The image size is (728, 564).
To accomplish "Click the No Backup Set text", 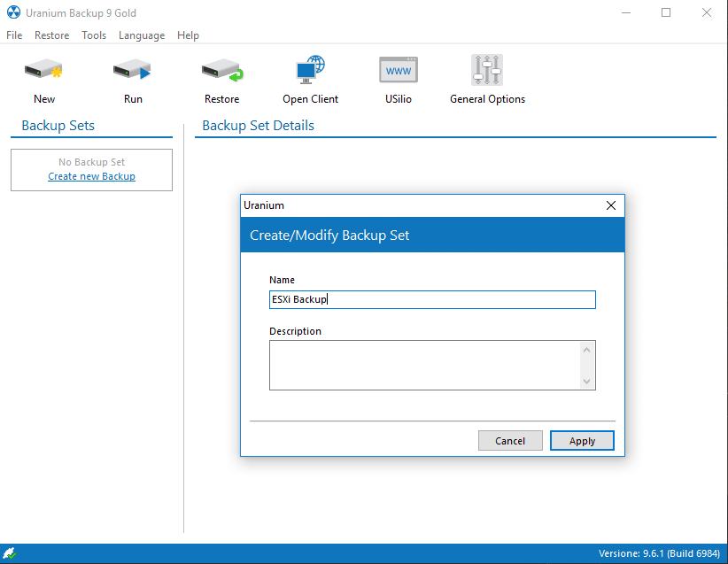I will point(91,162).
